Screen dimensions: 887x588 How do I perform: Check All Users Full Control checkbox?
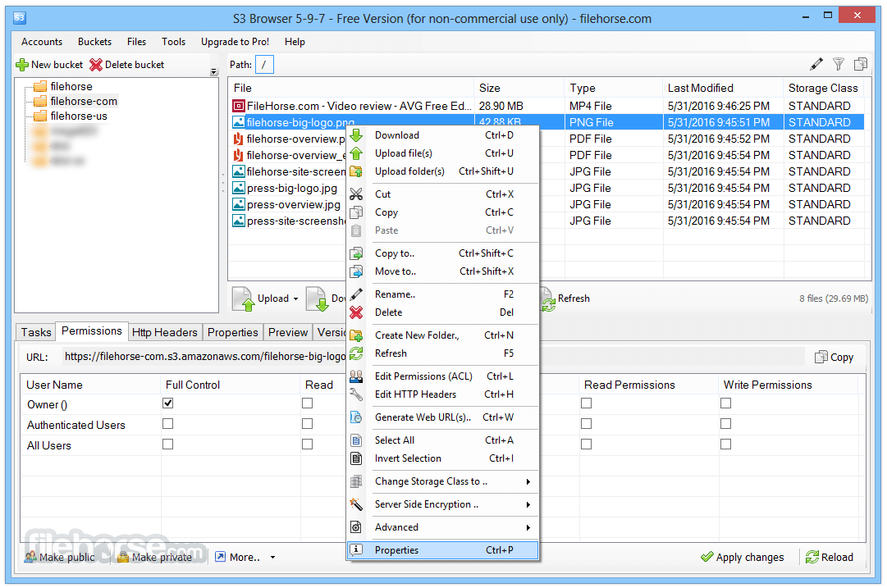pyautogui.click(x=167, y=444)
